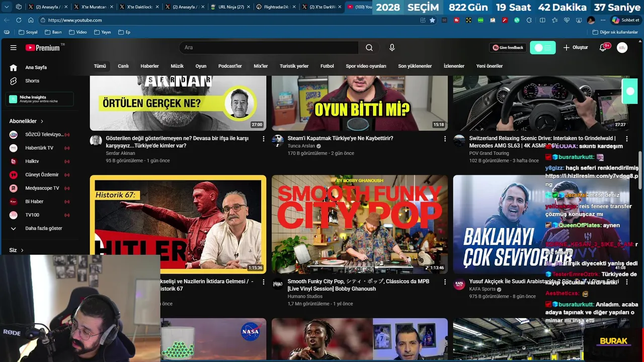Open the Tunca Arslan channel link
This screenshot has width=644, height=362.
(x=301, y=146)
